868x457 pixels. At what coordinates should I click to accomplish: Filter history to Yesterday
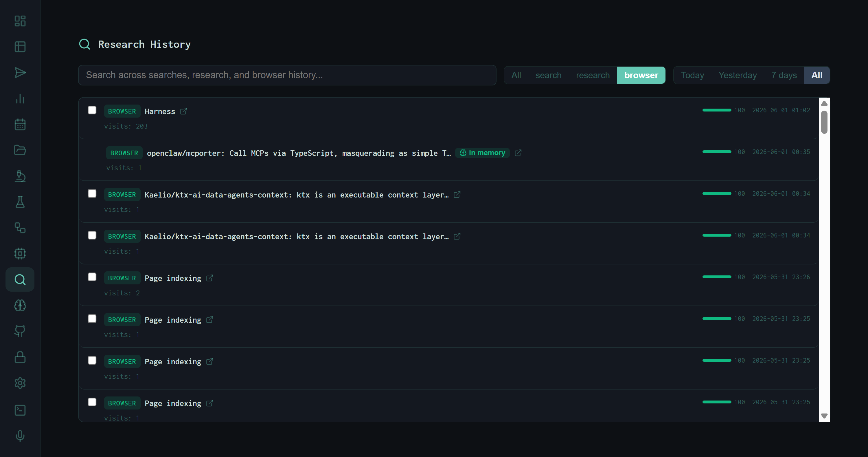pos(738,75)
